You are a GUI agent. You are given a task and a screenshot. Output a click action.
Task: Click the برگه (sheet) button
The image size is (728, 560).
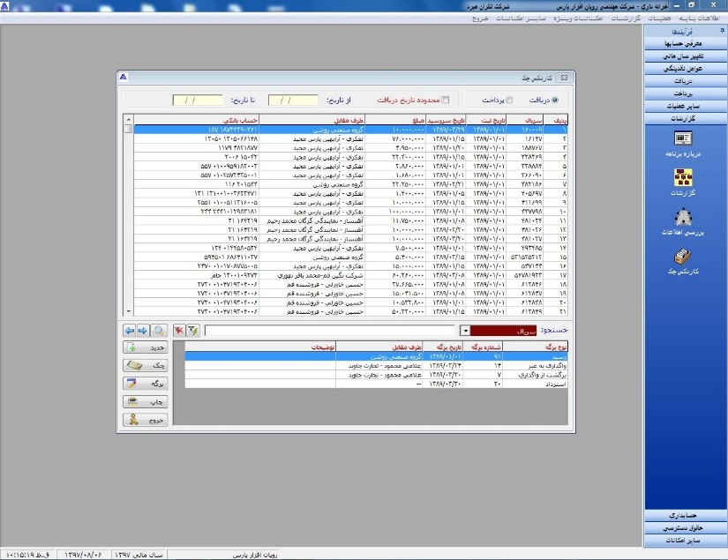(x=146, y=384)
